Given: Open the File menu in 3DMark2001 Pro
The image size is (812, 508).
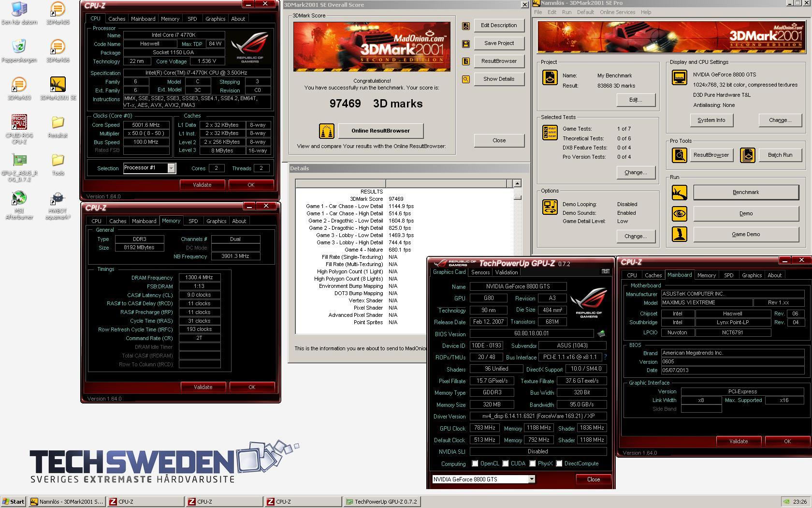Looking at the screenshot, I should (538, 12).
